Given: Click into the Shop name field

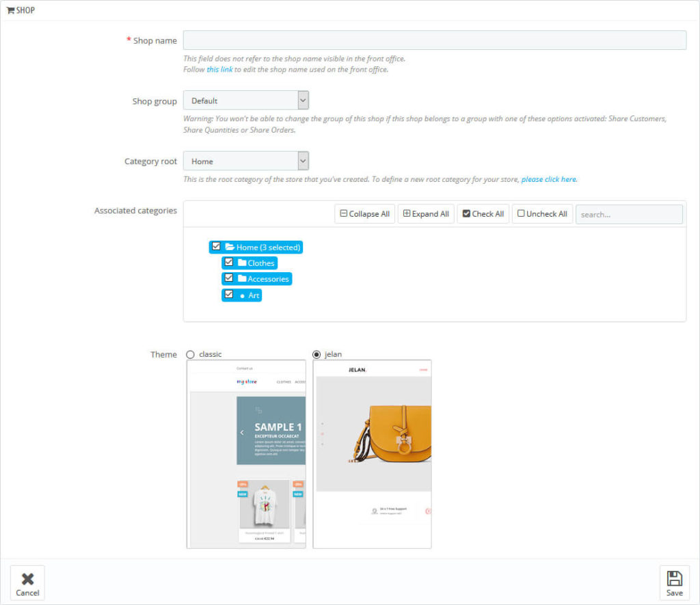Looking at the screenshot, I should (434, 40).
